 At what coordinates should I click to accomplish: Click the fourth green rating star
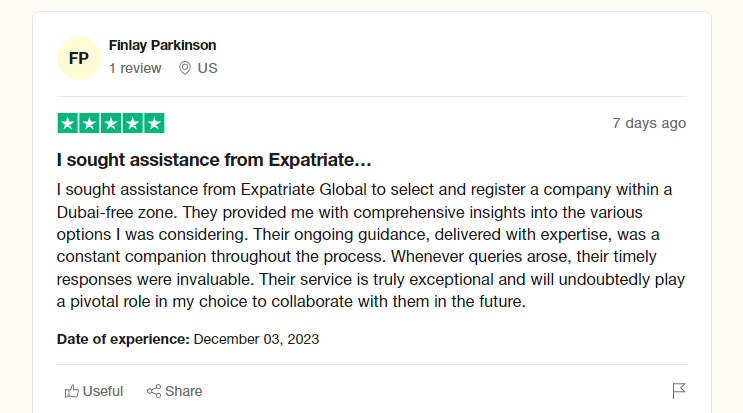pyautogui.click(x=133, y=123)
